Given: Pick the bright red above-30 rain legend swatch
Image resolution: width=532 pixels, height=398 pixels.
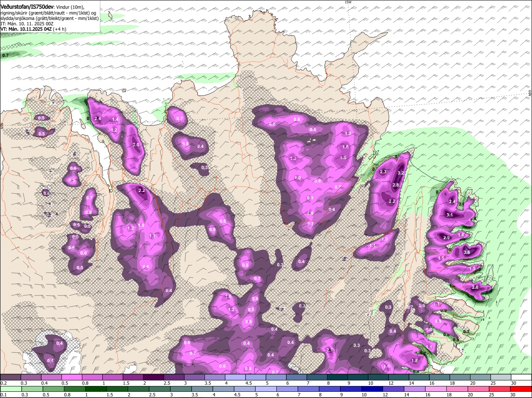Looking at the screenshot, I should coord(522,388).
